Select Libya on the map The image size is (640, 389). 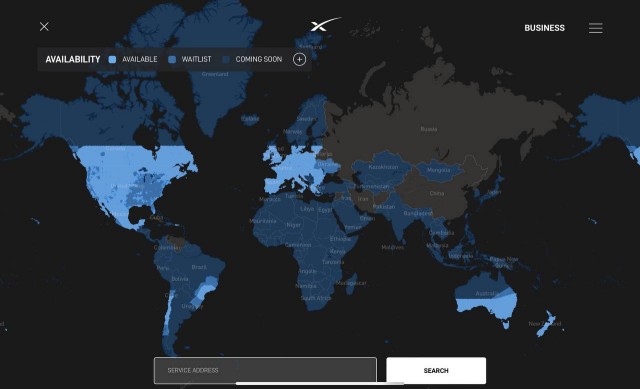(307, 209)
